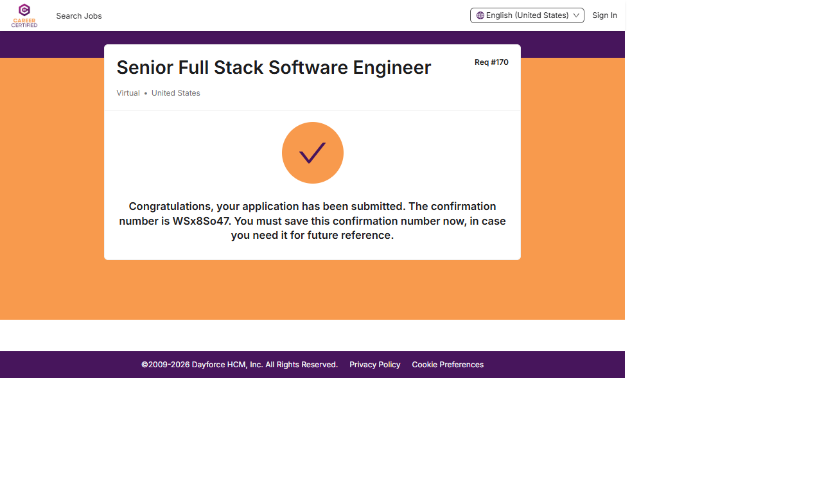This screenshot has height=504, width=833.
Task: Open Cookie Preferences in the footer
Action: click(448, 365)
